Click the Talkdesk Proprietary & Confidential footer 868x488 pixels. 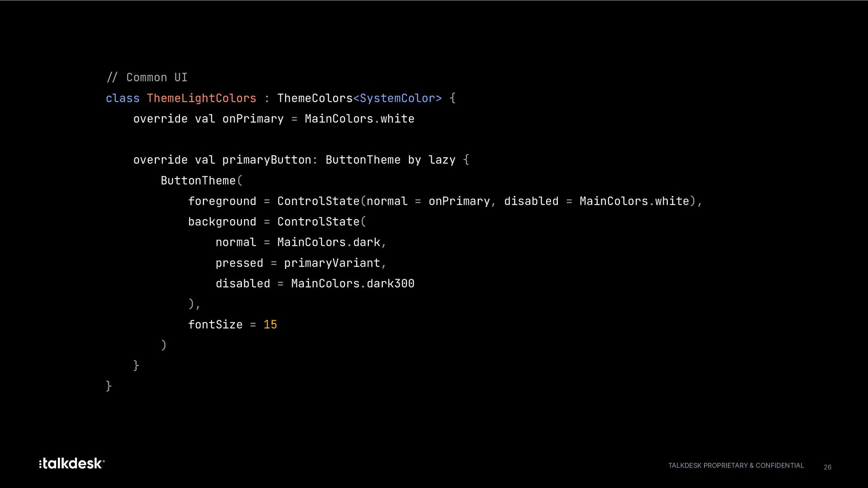pyautogui.click(x=736, y=465)
